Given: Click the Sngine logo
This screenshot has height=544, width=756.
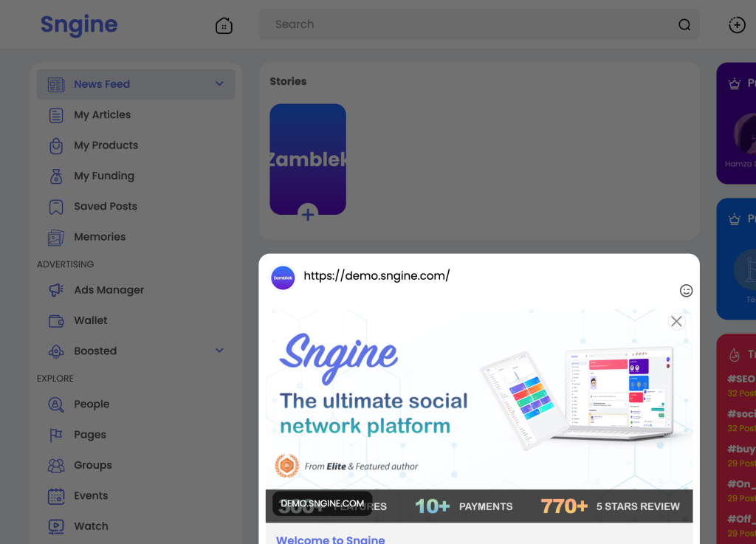Looking at the screenshot, I should click(x=79, y=24).
